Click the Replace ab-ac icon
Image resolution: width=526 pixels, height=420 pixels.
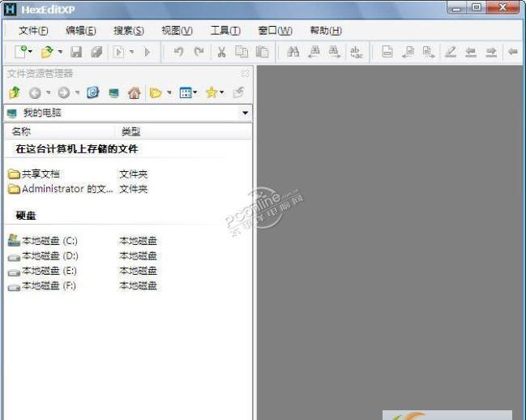pos(356,52)
